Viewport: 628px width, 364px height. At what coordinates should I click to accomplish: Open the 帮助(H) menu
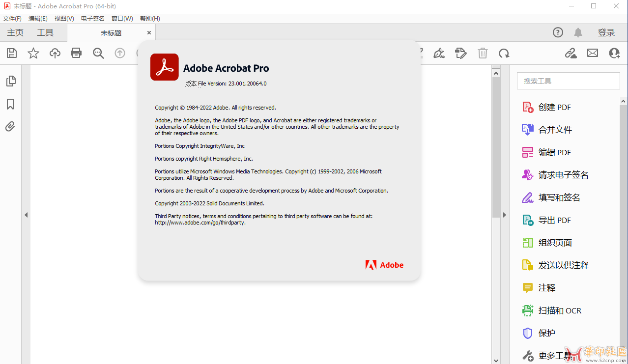click(x=150, y=19)
